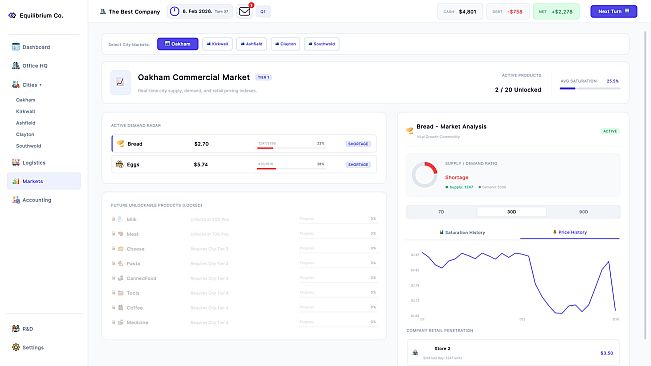This screenshot has height=366, width=651.
Task: Click the Q1 quarter badge
Action: 263,12
